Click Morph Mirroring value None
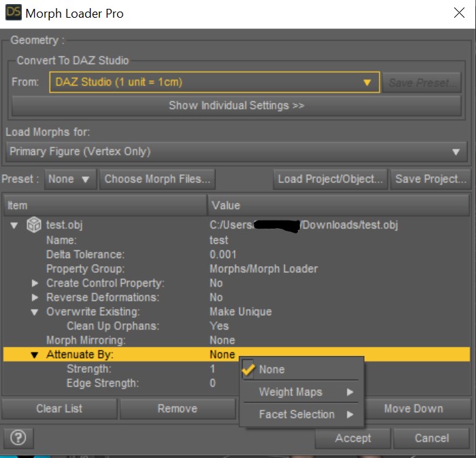The image size is (476, 458). click(x=222, y=340)
